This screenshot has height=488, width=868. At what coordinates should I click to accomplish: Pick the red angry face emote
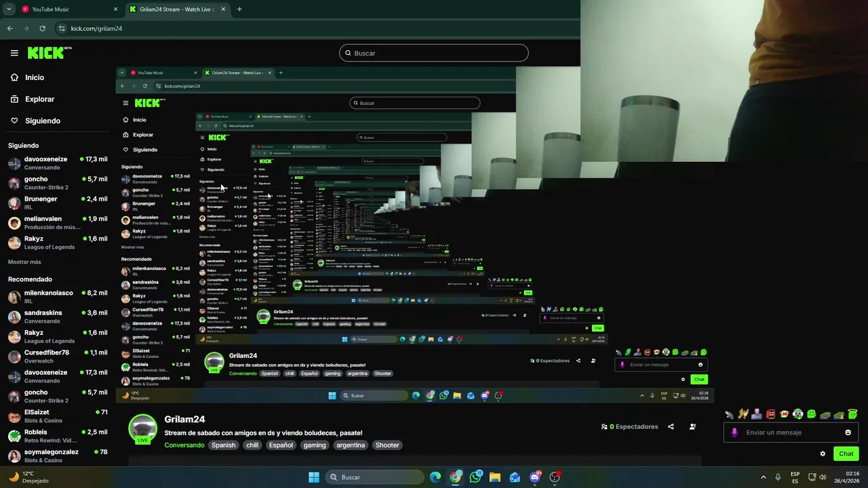pyautogui.click(x=770, y=414)
